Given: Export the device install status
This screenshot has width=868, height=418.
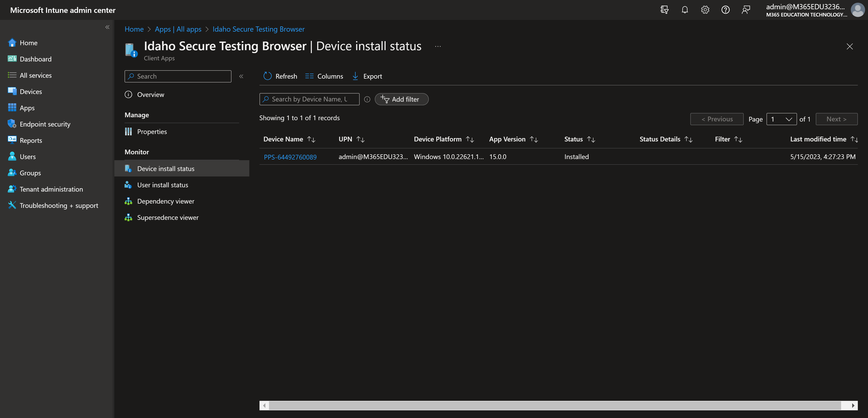Looking at the screenshot, I should click(x=367, y=76).
